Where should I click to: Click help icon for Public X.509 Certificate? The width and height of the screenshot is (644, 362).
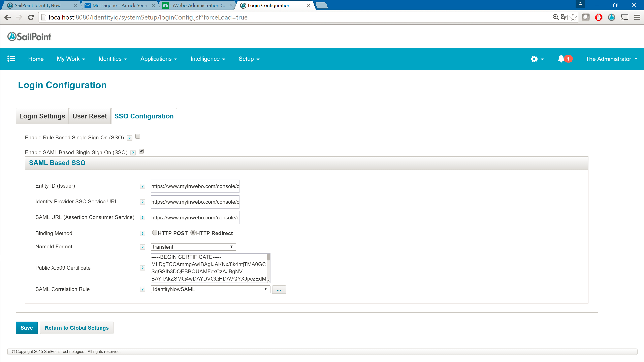click(x=142, y=268)
